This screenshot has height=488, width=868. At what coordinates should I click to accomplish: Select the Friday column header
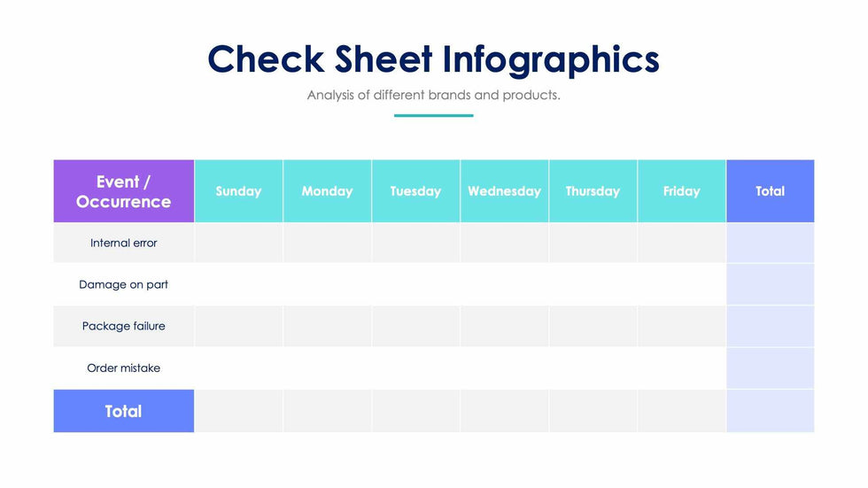[681, 191]
